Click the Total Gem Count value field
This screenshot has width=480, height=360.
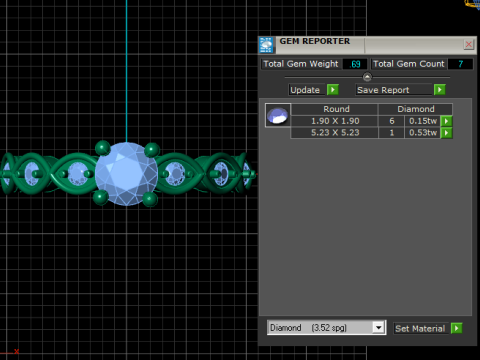coord(460,64)
